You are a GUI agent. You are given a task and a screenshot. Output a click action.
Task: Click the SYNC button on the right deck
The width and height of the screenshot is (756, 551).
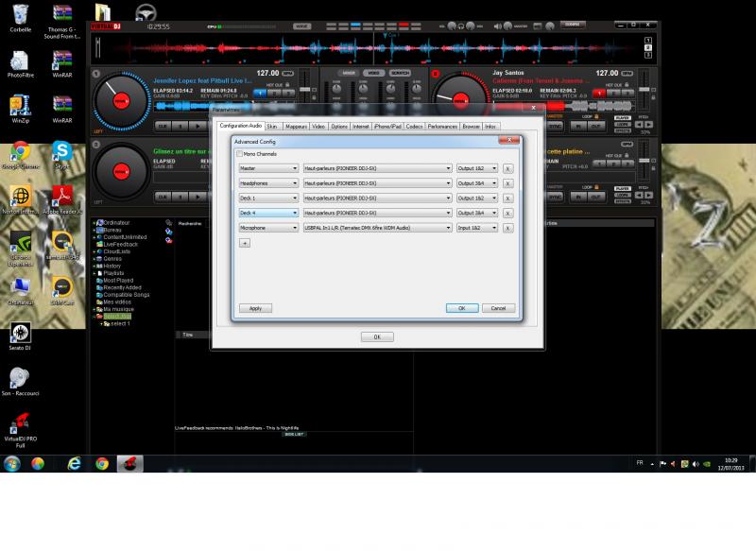pos(556,127)
